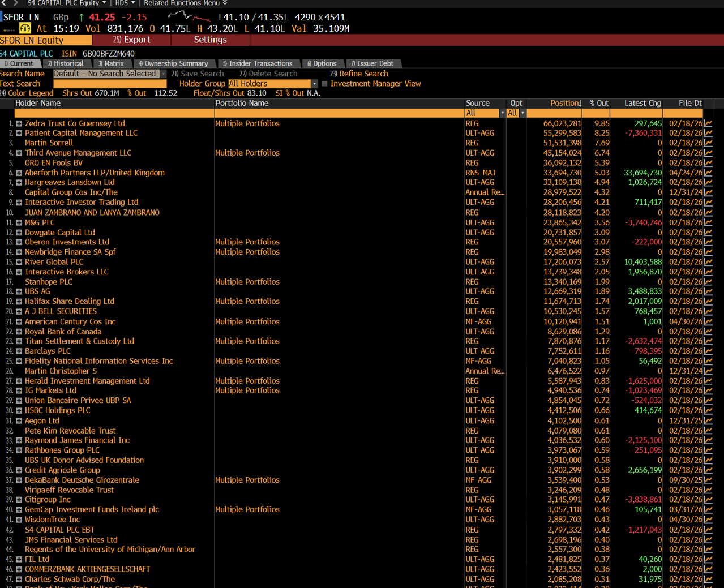Open the Search Name dropdown arrow
724x588 pixels.
tap(163, 74)
